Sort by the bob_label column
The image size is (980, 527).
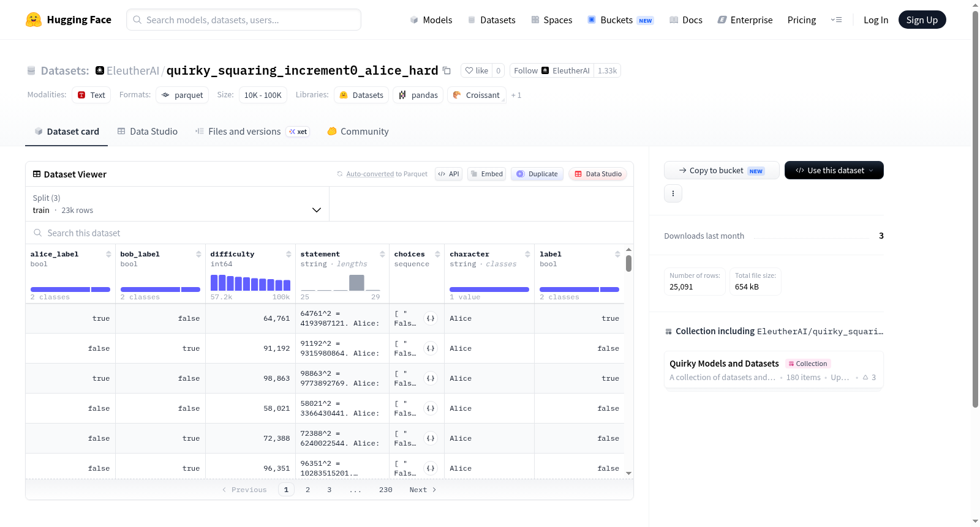coord(198,254)
